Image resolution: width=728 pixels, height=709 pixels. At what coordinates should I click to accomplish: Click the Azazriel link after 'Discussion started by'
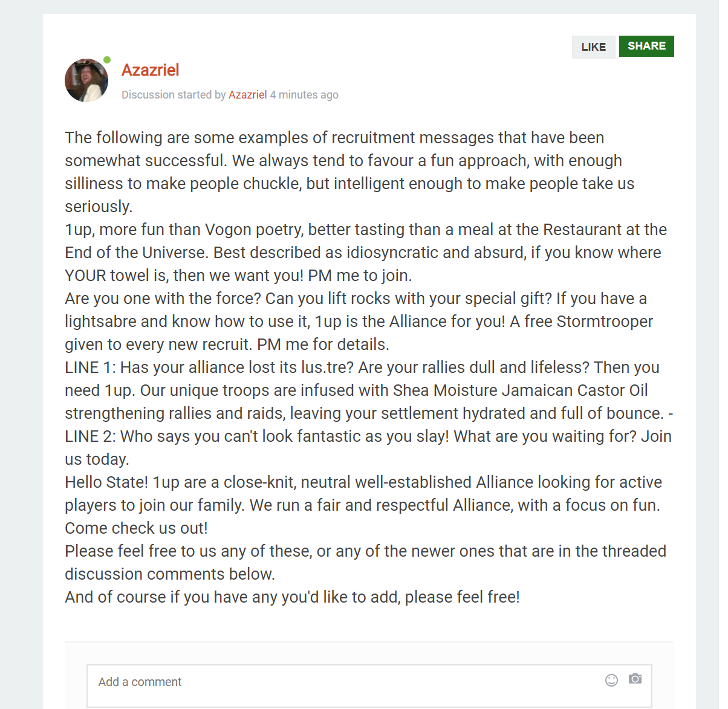point(247,95)
